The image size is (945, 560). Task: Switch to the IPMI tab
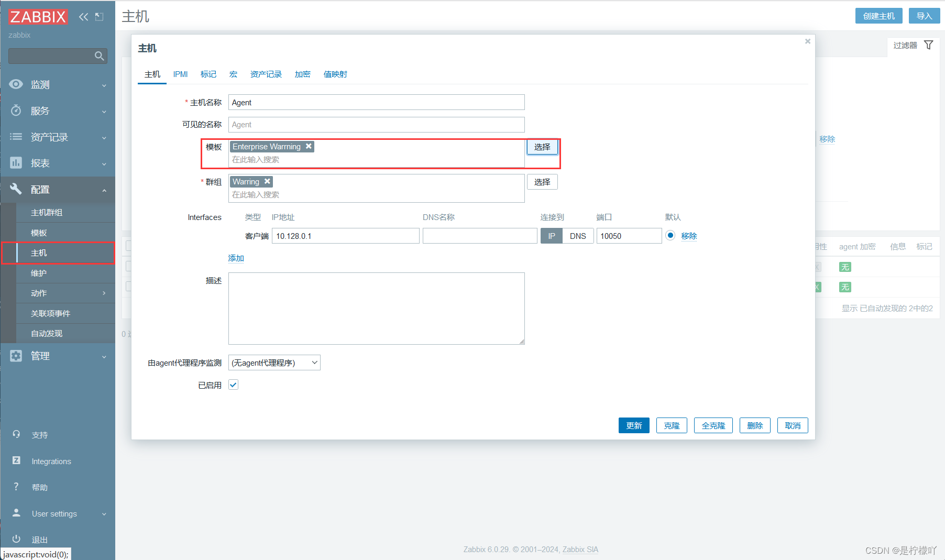point(180,74)
